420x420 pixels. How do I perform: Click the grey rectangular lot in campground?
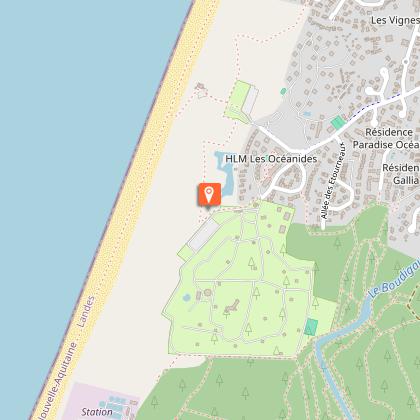click(x=204, y=235)
